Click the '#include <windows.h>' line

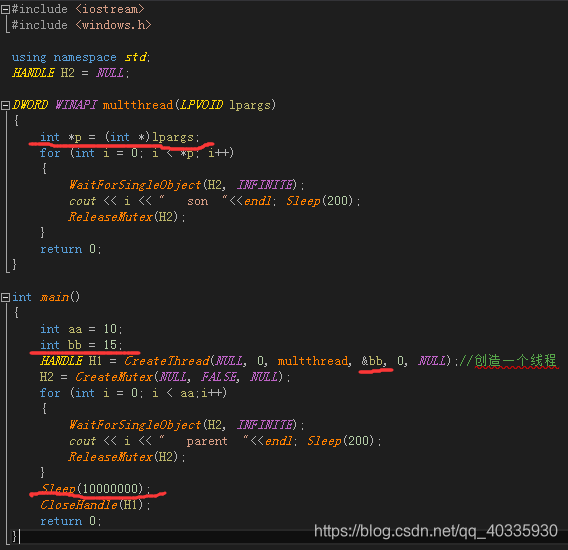82,25
